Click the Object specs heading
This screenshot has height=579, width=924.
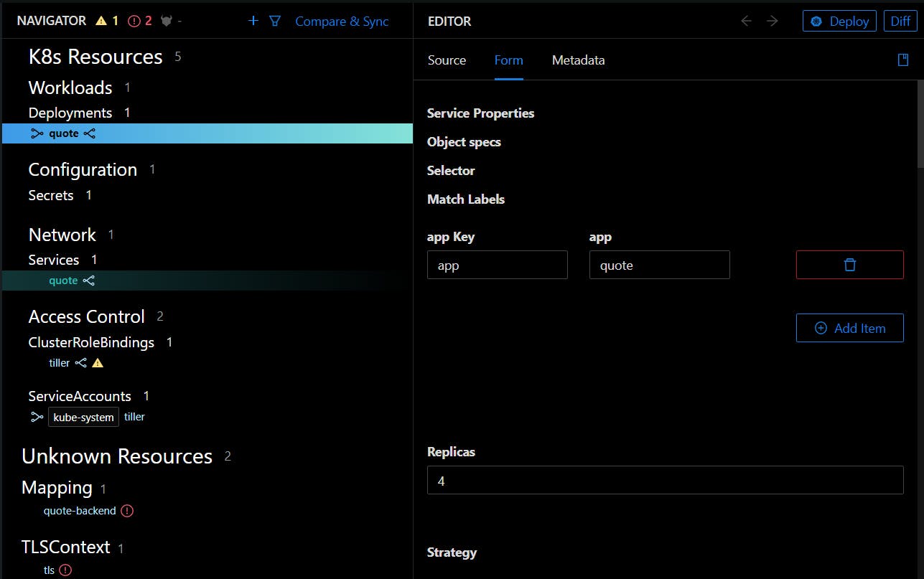(464, 142)
